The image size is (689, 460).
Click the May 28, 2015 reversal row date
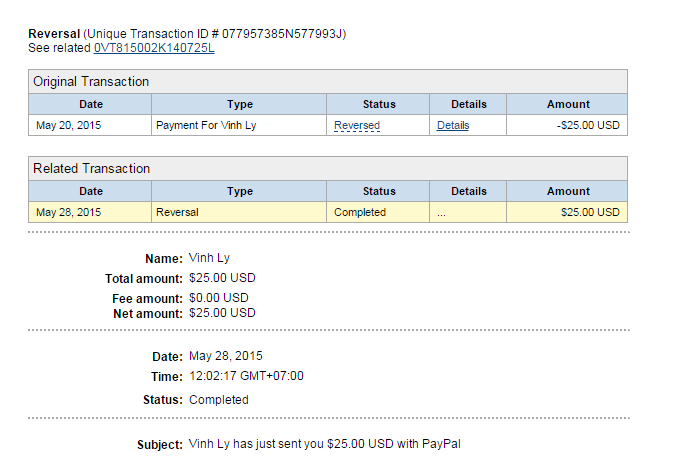click(x=69, y=212)
